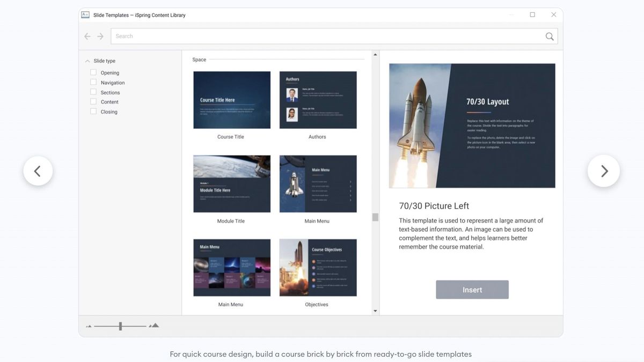Viewport: 644px width, 362px height.
Task: Open the next screenshot with the right arrow
Action: [604, 171]
